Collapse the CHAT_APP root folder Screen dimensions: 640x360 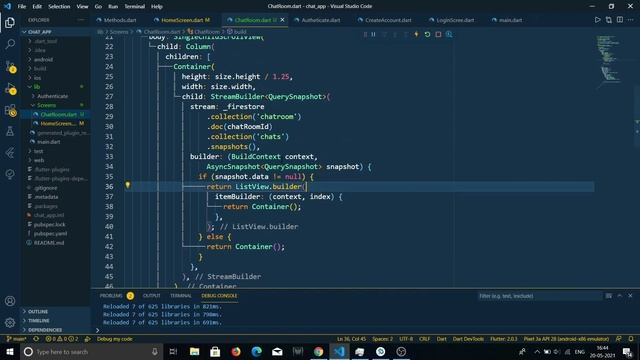[56, 32]
